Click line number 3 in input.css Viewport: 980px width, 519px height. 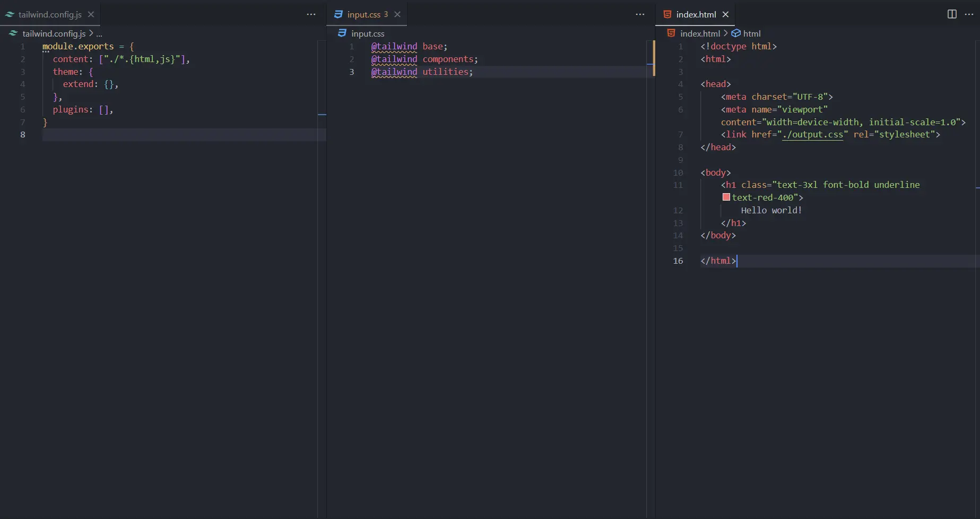(352, 72)
